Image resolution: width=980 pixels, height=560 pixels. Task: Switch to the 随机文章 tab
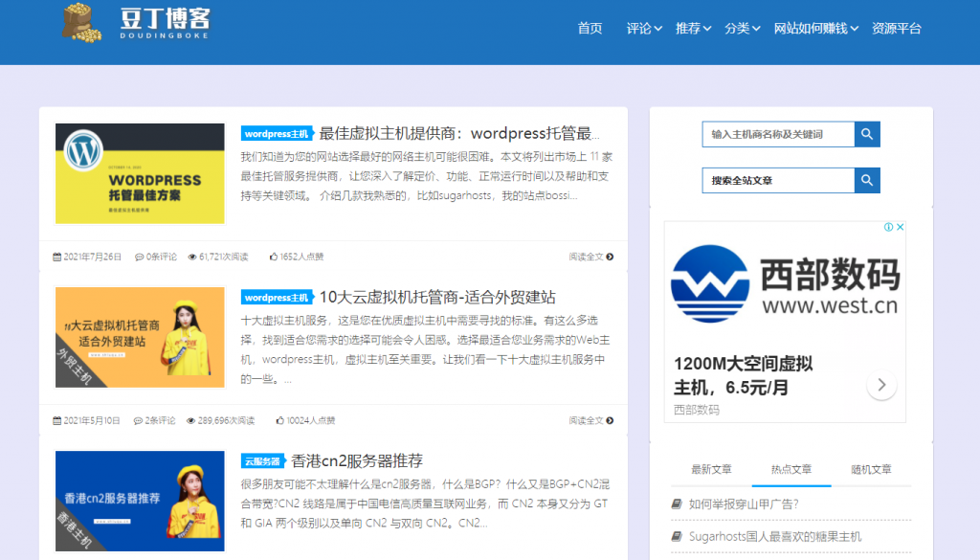point(871,469)
